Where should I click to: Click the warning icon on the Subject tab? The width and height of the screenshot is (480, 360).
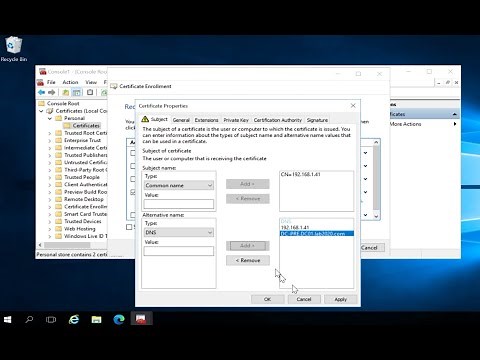tap(145, 119)
